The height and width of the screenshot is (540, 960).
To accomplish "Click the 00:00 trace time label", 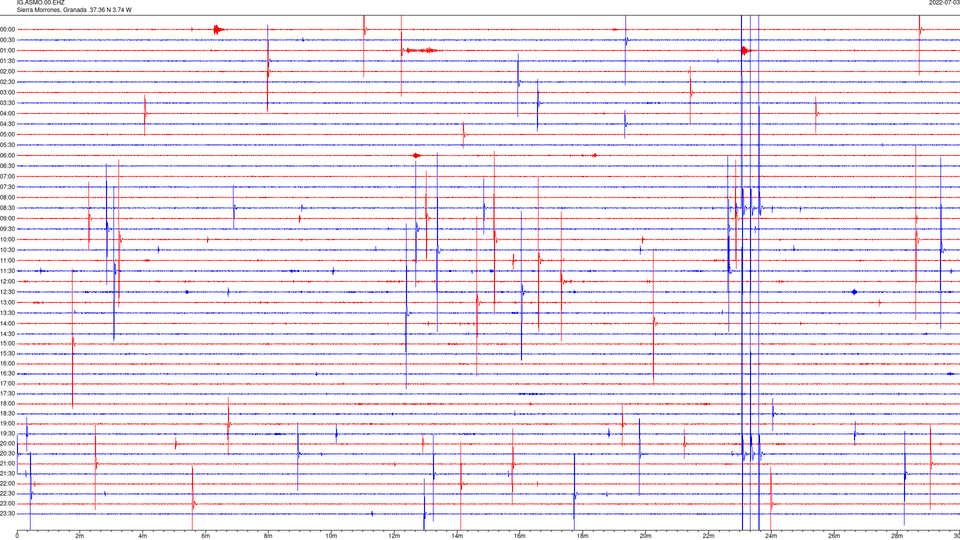I will pyautogui.click(x=8, y=29).
